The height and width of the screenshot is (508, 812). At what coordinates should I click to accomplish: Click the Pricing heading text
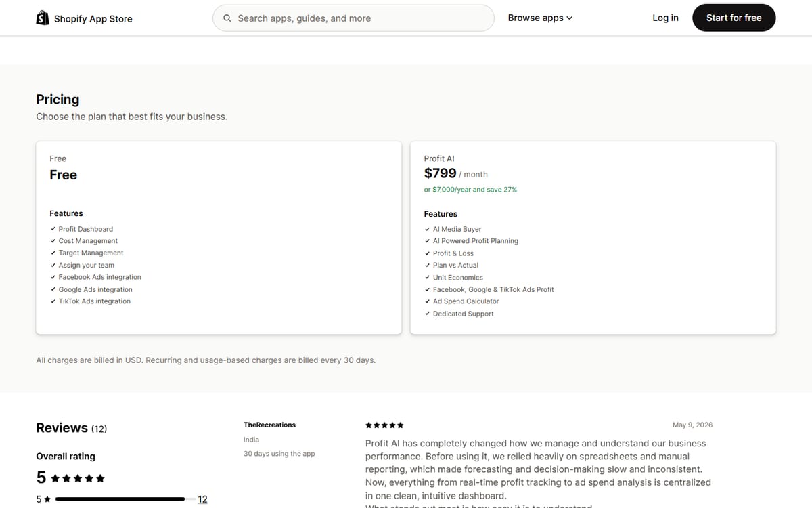coord(58,99)
